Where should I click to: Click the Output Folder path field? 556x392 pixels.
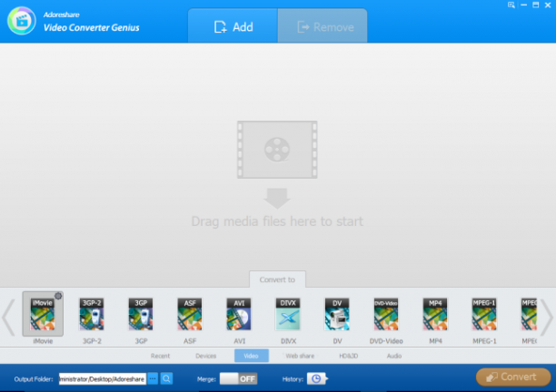coord(103,379)
